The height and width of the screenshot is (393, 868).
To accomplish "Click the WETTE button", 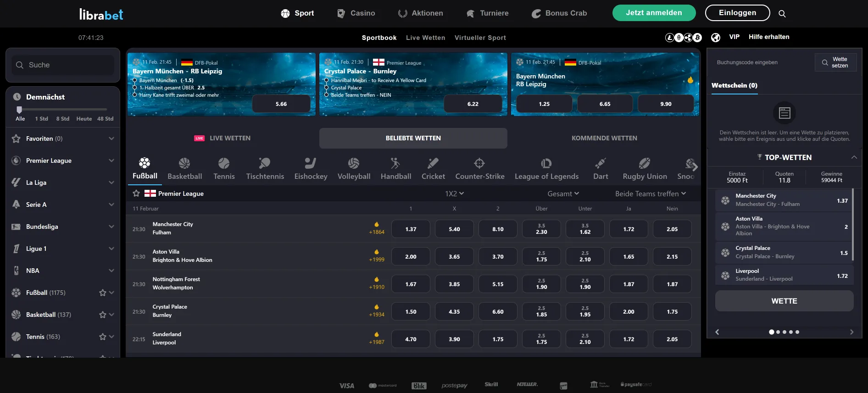I will pos(784,301).
